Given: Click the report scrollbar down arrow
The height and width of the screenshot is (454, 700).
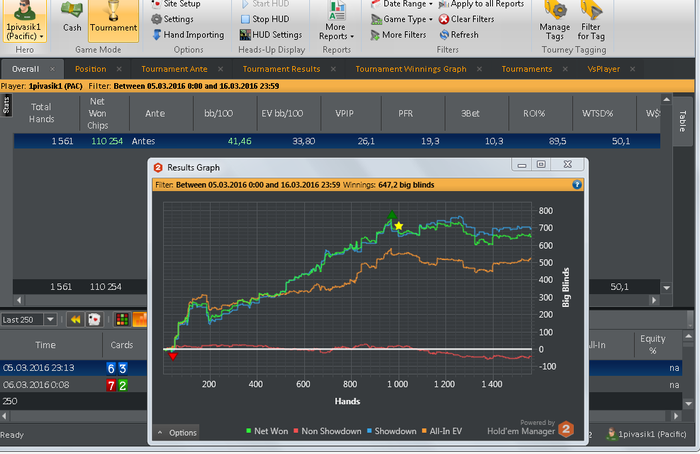Looking at the screenshot, I should tap(667, 288).
